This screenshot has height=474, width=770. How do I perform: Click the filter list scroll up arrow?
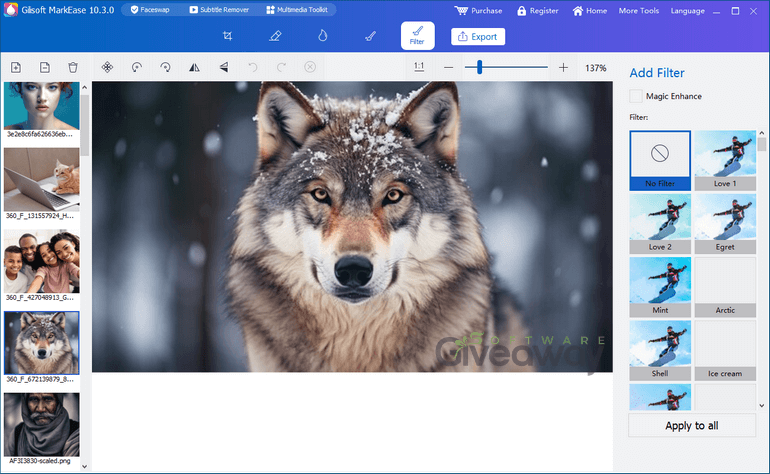[x=762, y=133]
